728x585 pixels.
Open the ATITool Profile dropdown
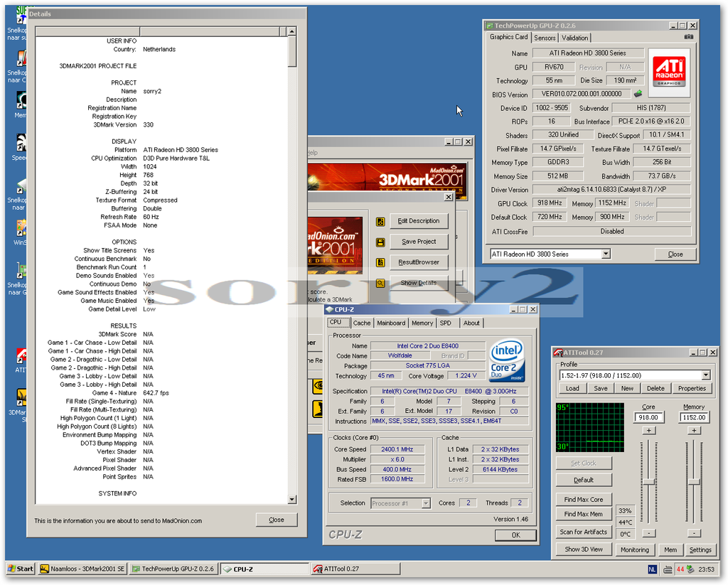point(705,375)
